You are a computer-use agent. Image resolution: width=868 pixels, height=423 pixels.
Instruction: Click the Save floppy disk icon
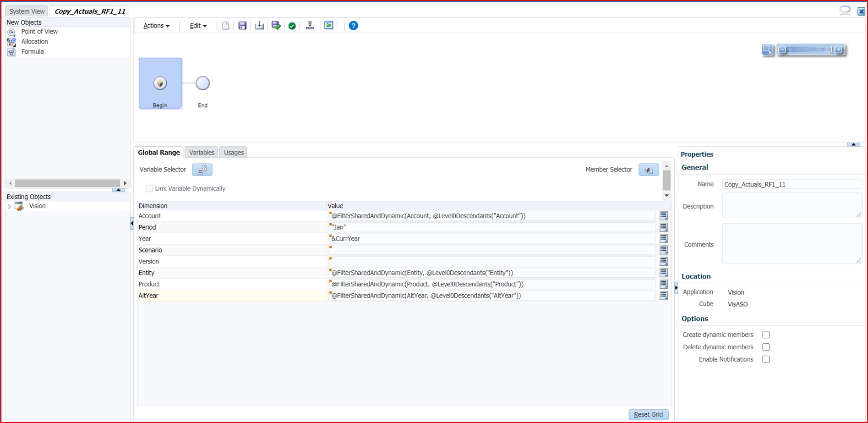click(242, 26)
